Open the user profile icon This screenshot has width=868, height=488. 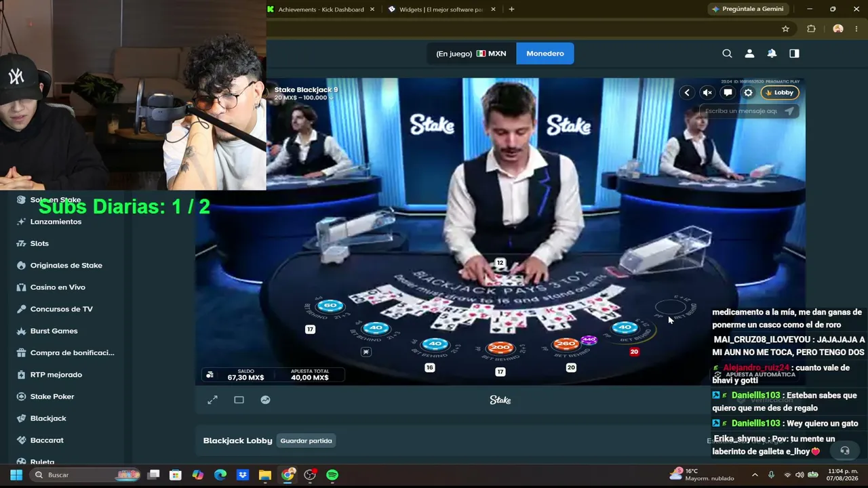(x=749, y=54)
